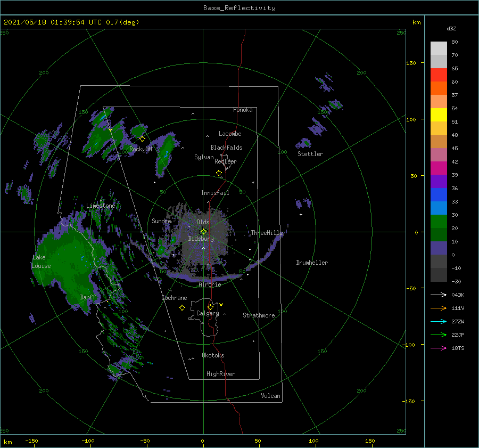
Task: Click the Base_Reflectivity title
Action: coord(240,8)
